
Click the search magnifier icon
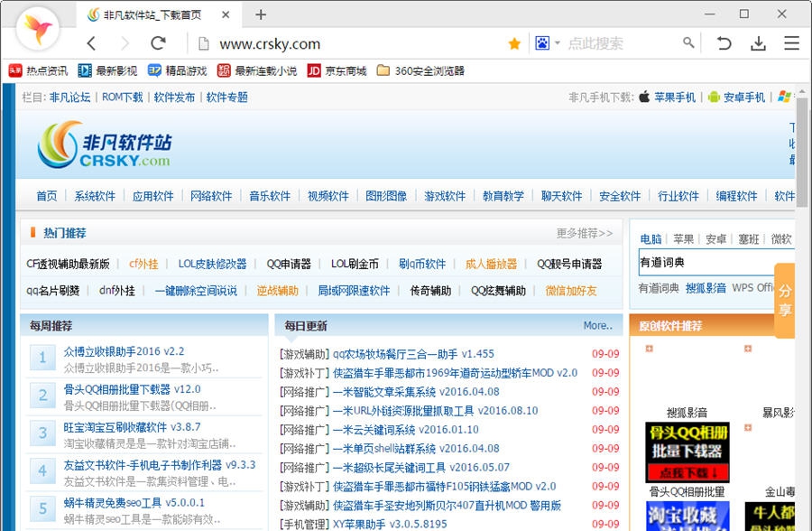click(x=687, y=42)
